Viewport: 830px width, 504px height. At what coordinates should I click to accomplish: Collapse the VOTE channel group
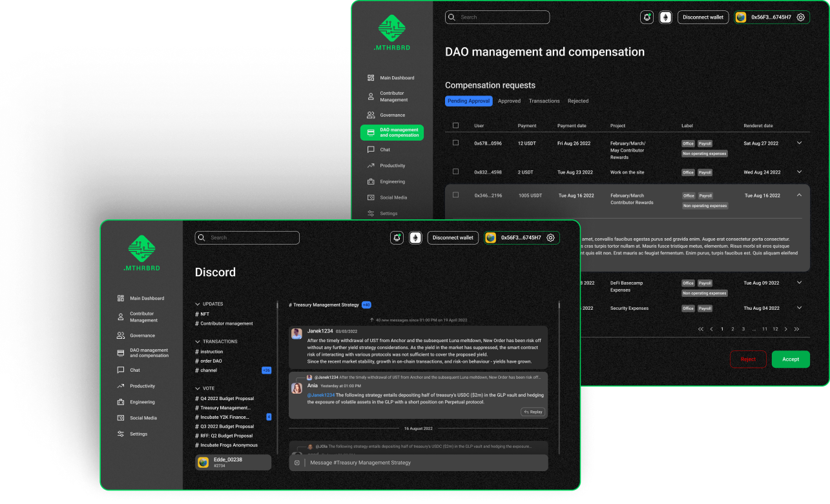click(198, 388)
